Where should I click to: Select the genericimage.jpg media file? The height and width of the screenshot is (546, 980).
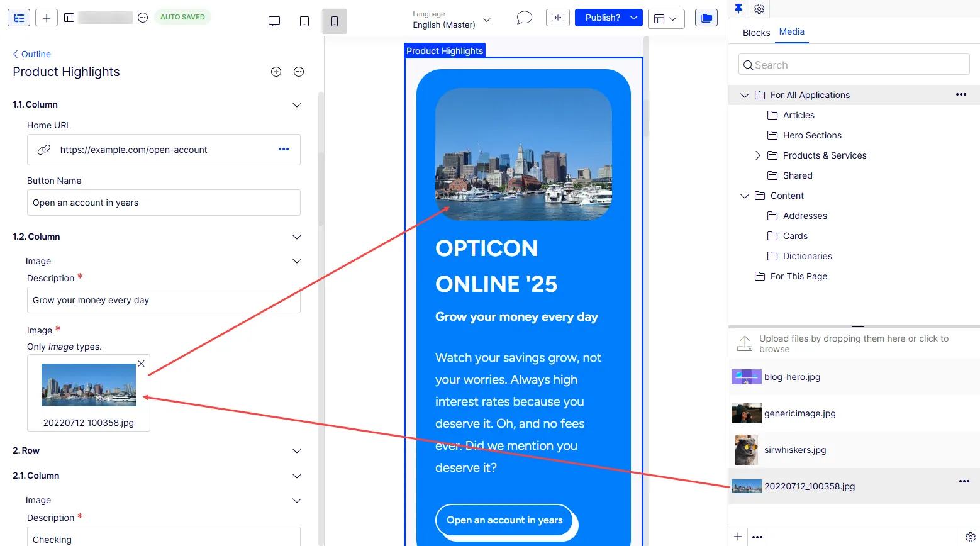pos(854,413)
